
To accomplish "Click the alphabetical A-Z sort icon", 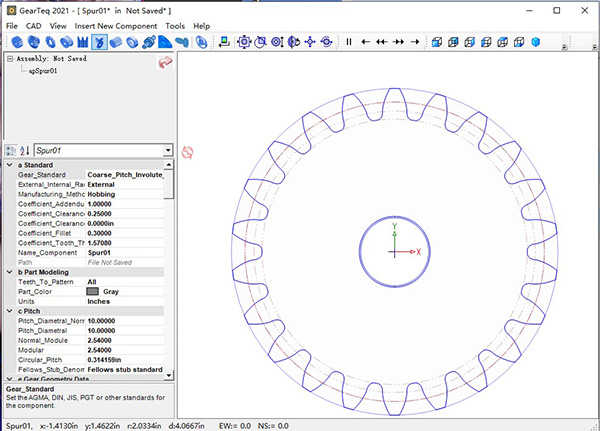I will point(25,150).
